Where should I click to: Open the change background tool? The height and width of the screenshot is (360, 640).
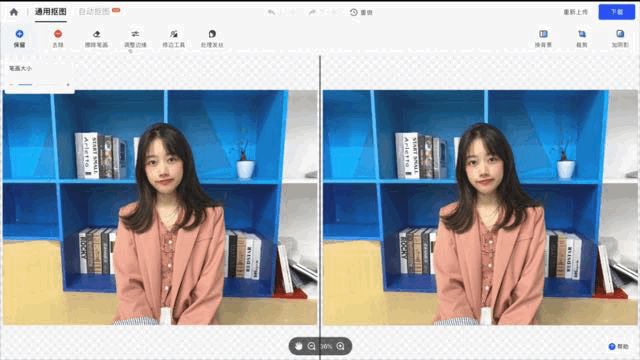tap(543, 38)
